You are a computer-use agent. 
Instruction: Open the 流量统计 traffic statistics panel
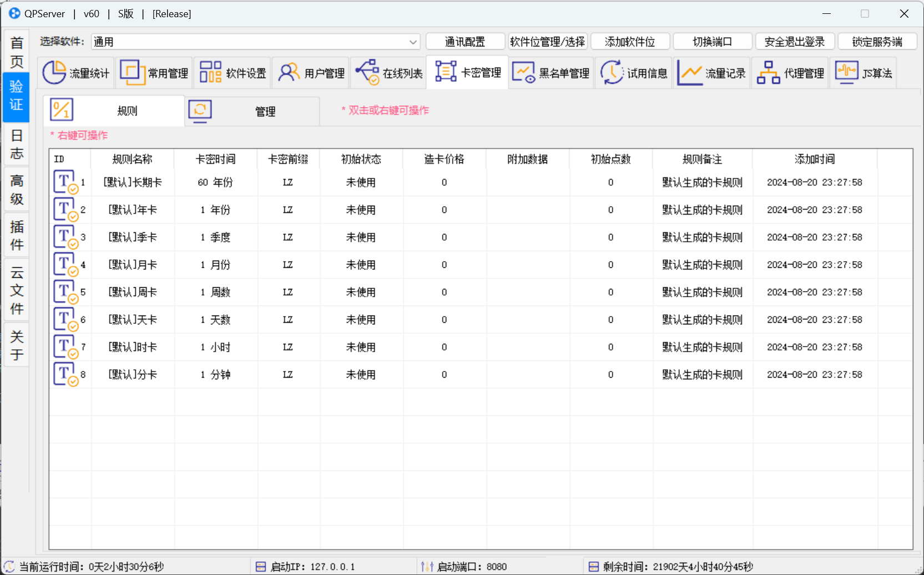click(76, 72)
